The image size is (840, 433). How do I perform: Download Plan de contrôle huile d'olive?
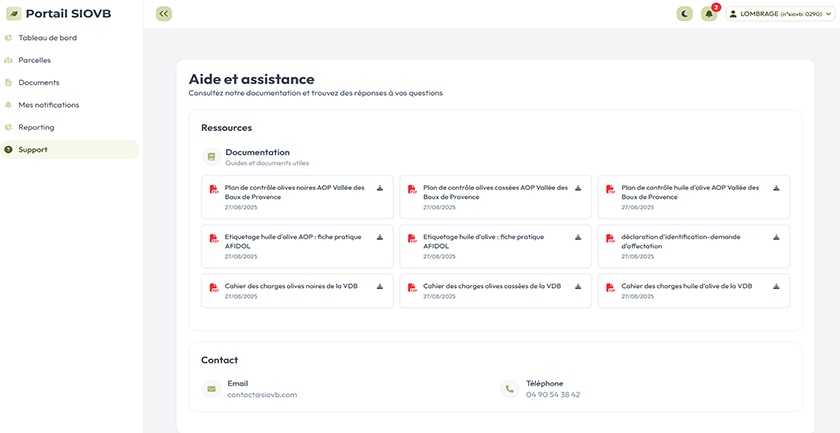776,188
